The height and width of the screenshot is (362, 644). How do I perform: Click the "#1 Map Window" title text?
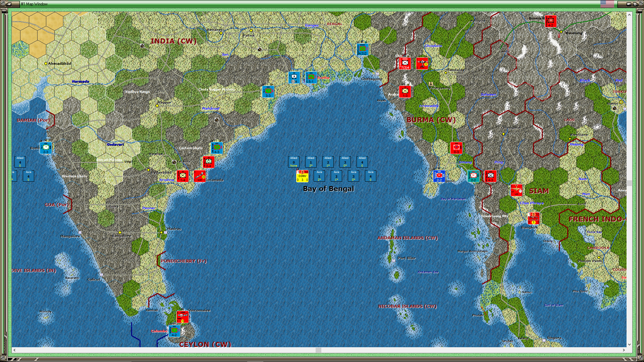(x=34, y=4)
